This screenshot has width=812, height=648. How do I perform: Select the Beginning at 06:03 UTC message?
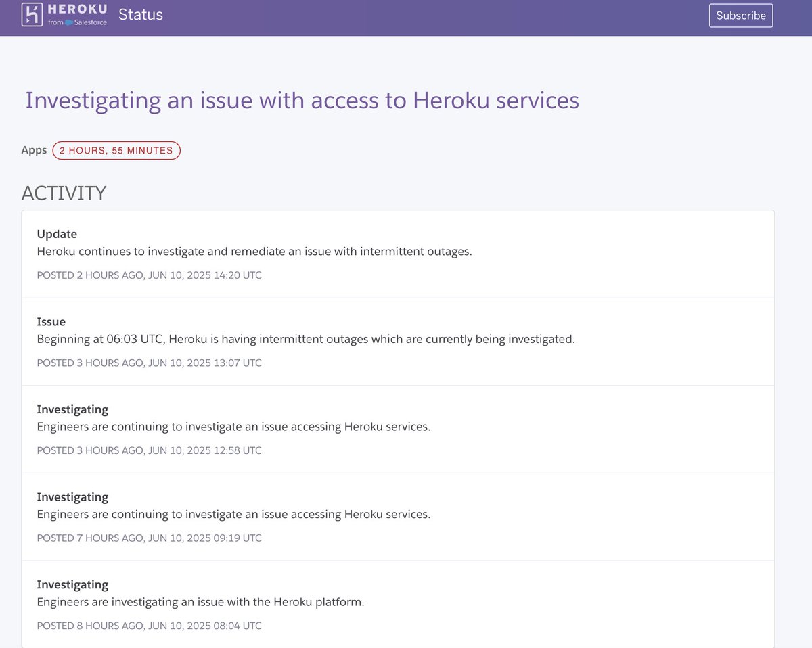click(306, 340)
